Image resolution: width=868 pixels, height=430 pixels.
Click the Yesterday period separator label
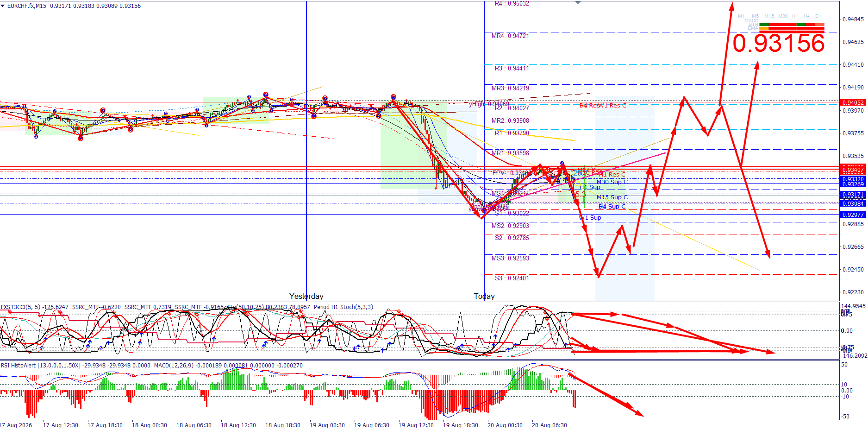coord(306,296)
